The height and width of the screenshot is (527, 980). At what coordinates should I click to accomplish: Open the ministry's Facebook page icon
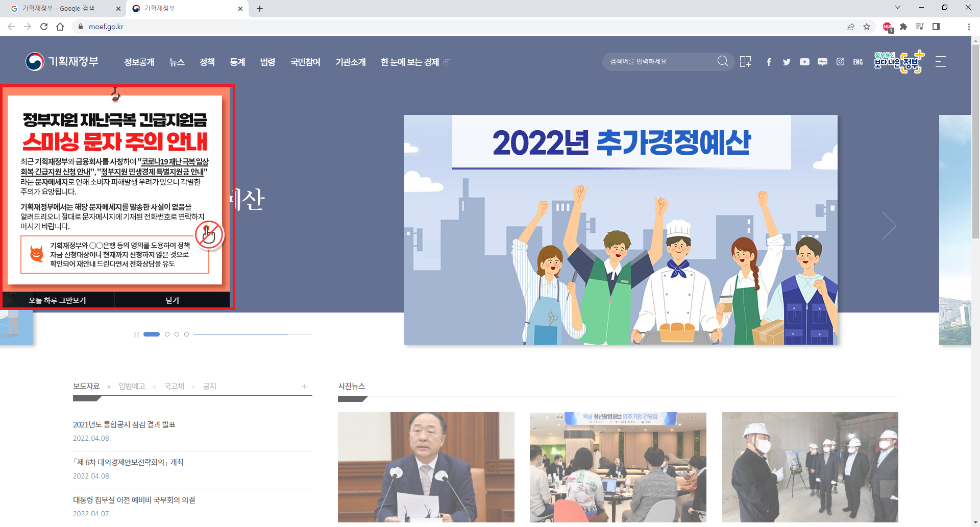coord(769,62)
